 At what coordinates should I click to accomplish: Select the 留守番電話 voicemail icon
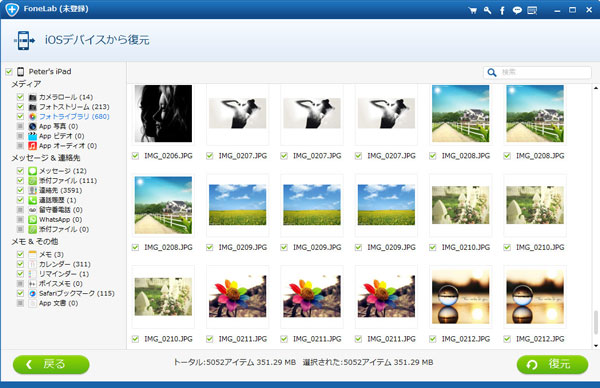click(x=33, y=210)
